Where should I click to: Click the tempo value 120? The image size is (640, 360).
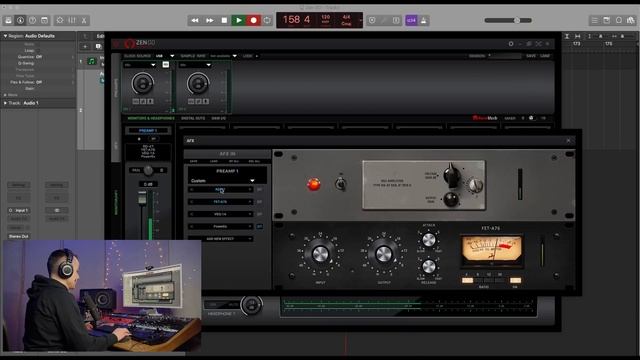tap(325, 18)
